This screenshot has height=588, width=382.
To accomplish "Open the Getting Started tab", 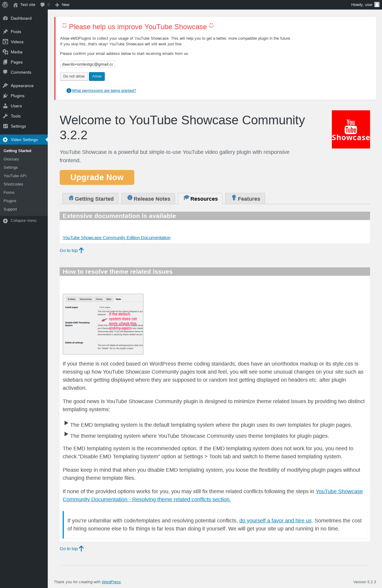I will (x=90, y=199).
